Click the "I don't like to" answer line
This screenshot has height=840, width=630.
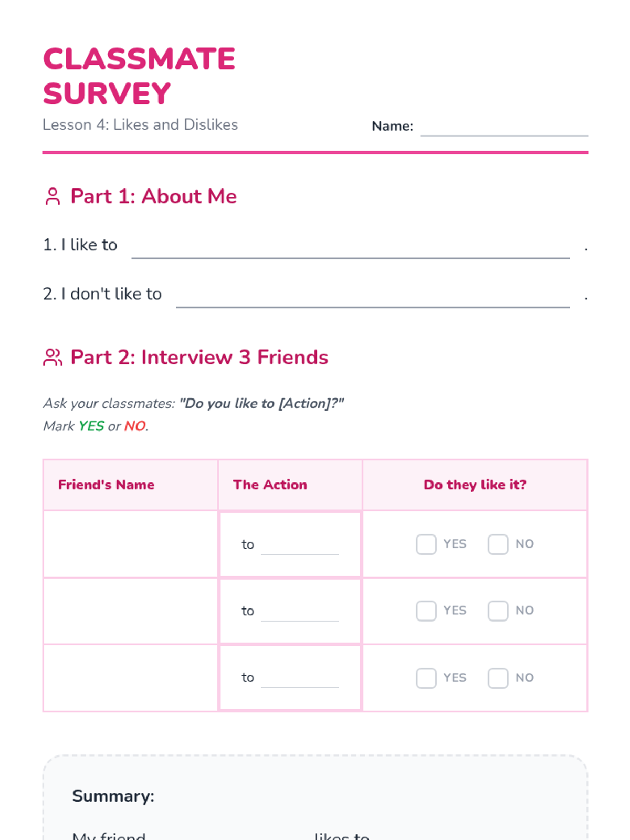pyautogui.click(x=373, y=298)
